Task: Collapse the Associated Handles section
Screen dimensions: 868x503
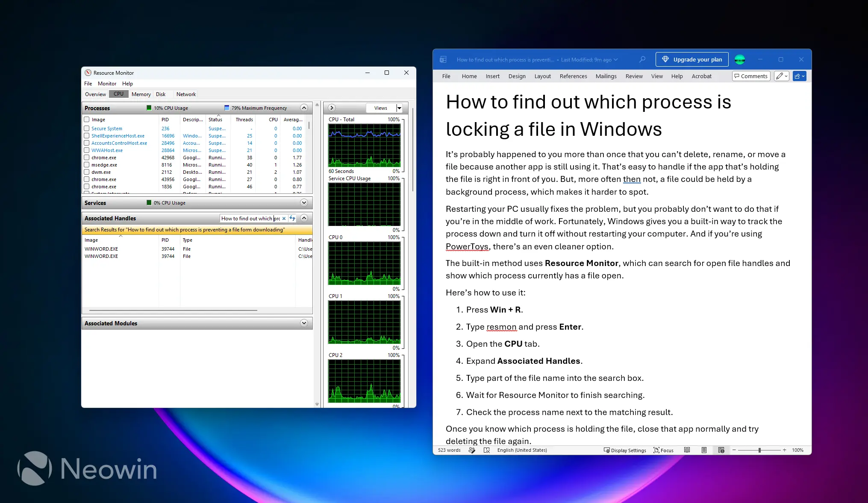Action: [x=304, y=218]
